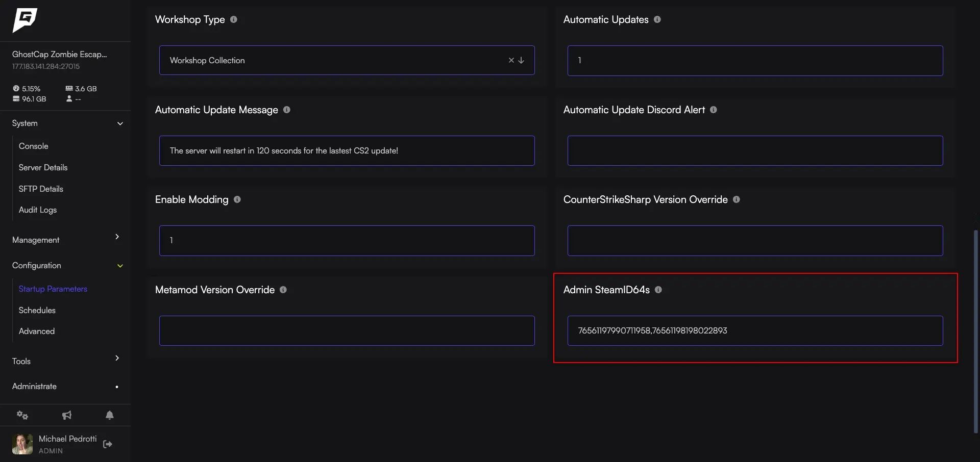Open the Audit Logs page
980x462 pixels.
[x=37, y=210]
